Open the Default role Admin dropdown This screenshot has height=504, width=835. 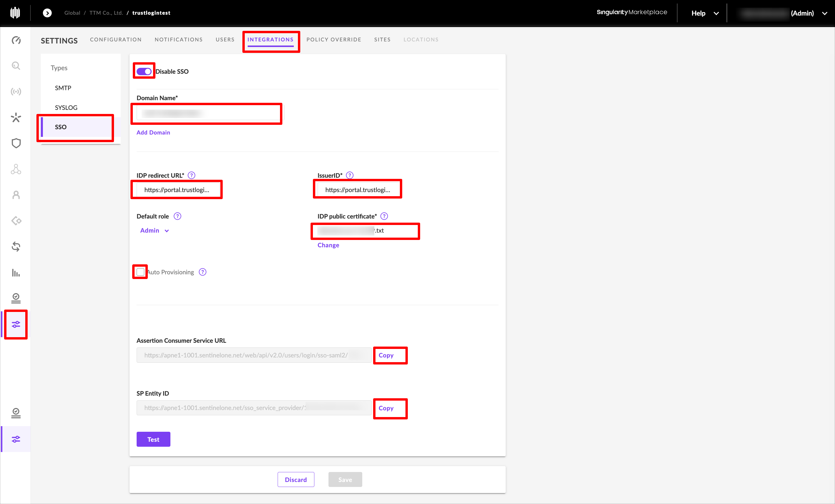point(155,231)
